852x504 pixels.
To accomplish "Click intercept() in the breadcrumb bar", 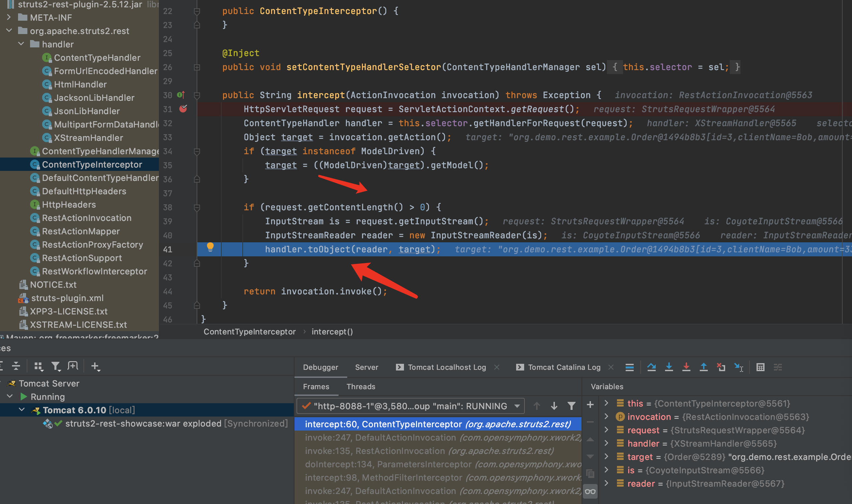I will (332, 331).
